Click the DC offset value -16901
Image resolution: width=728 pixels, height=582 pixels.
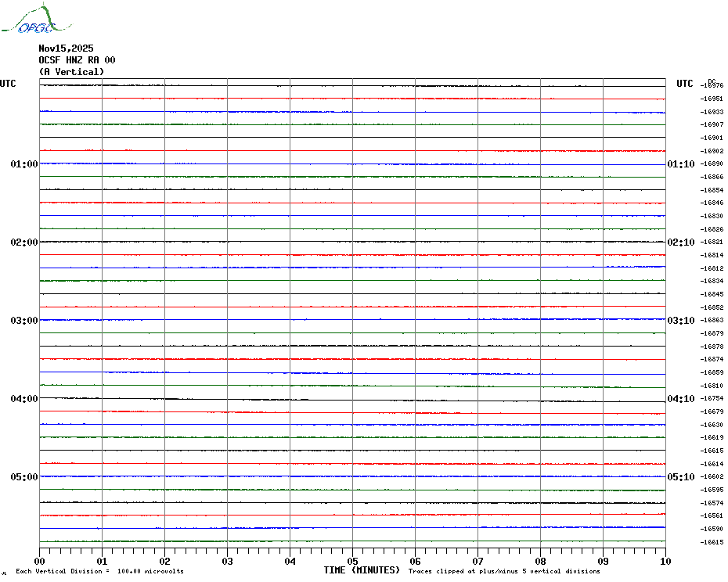tap(712, 138)
